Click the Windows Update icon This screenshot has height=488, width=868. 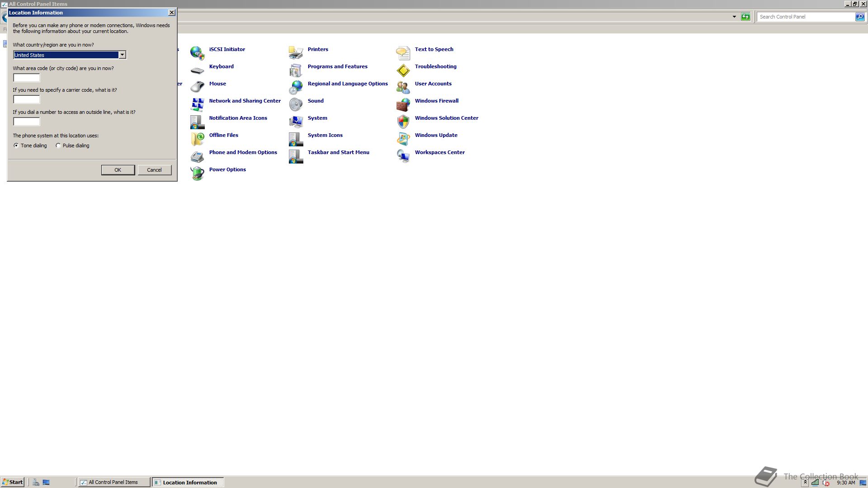(x=403, y=139)
